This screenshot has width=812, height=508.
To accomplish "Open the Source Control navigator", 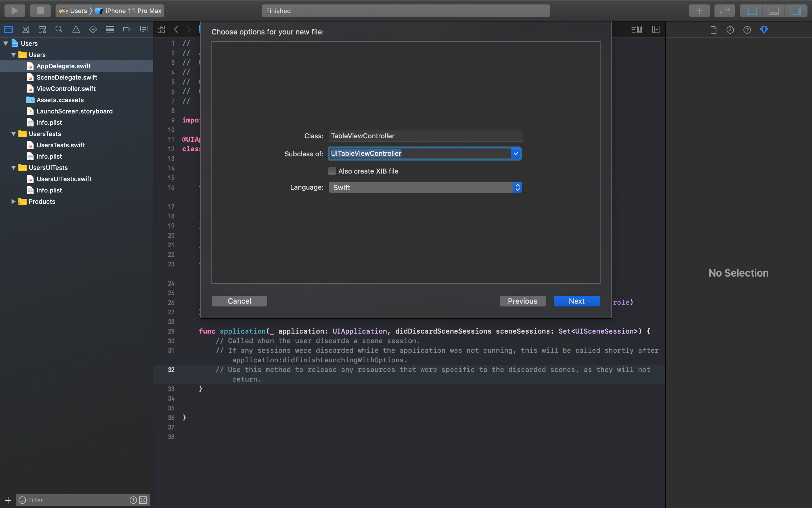I will tap(25, 30).
